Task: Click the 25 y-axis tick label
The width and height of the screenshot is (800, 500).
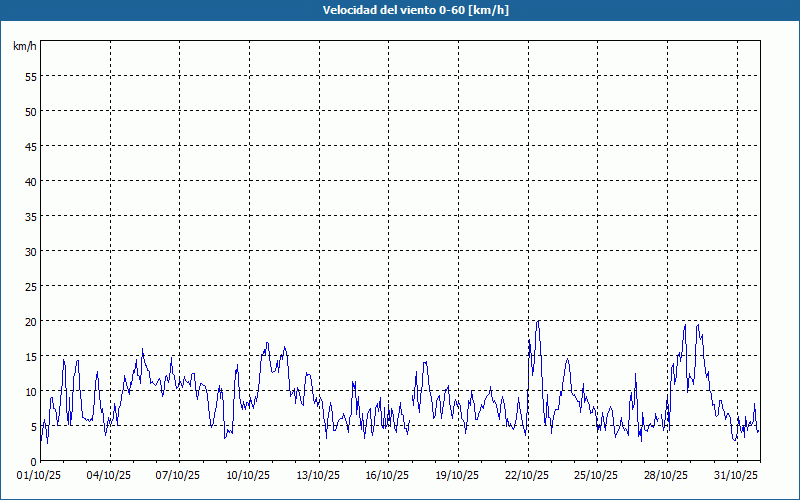Action: 31,286
